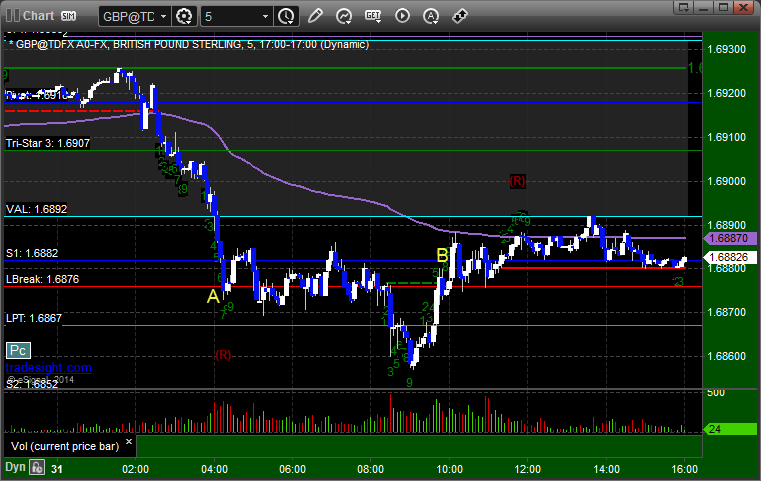Click the 02:00 time axis label
The height and width of the screenshot is (481, 761).
point(135,469)
